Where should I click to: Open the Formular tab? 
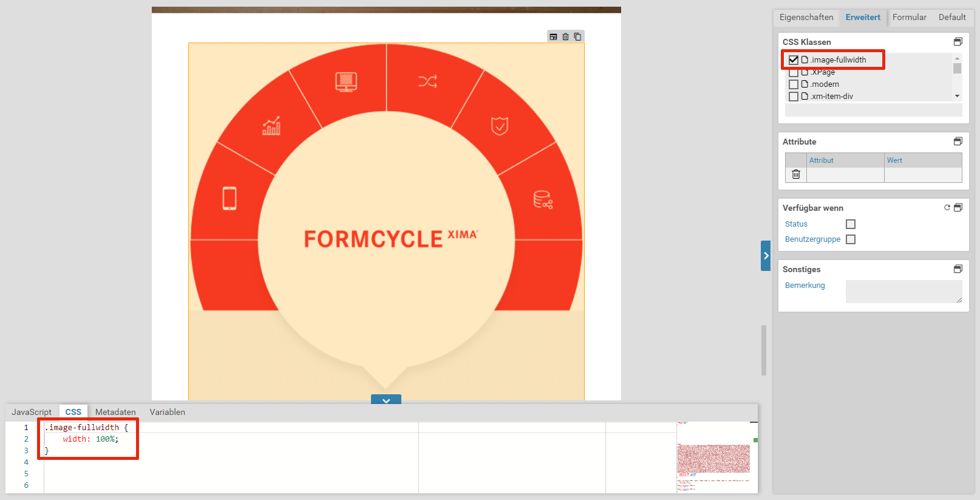(x=910, y=17)
